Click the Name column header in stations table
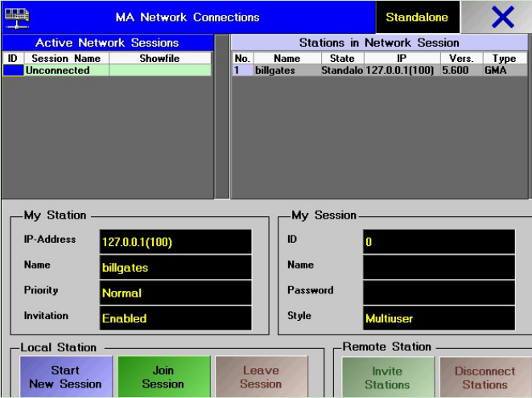 click(287, 59)
